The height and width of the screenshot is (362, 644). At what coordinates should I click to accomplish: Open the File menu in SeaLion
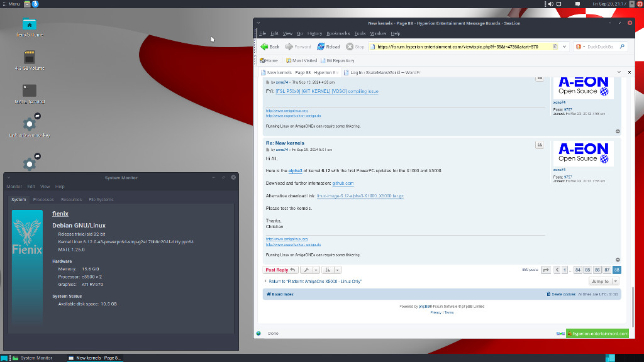tap(262, 34)
